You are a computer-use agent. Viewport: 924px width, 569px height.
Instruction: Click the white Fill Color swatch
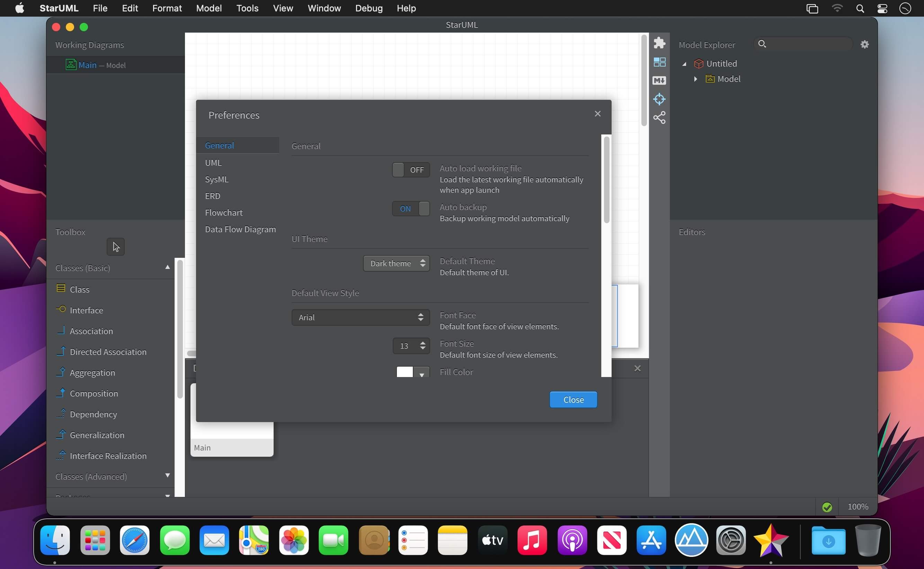tap(405, 372)
